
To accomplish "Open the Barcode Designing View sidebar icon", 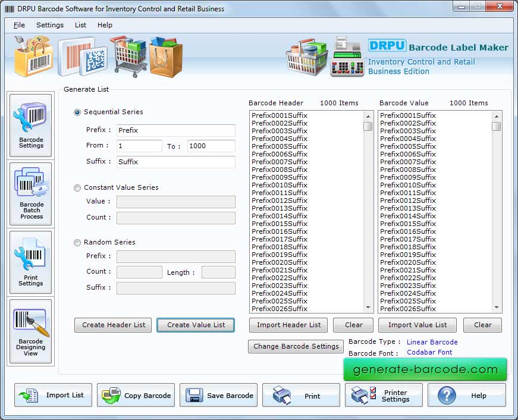I will click(x=31, y=331).
